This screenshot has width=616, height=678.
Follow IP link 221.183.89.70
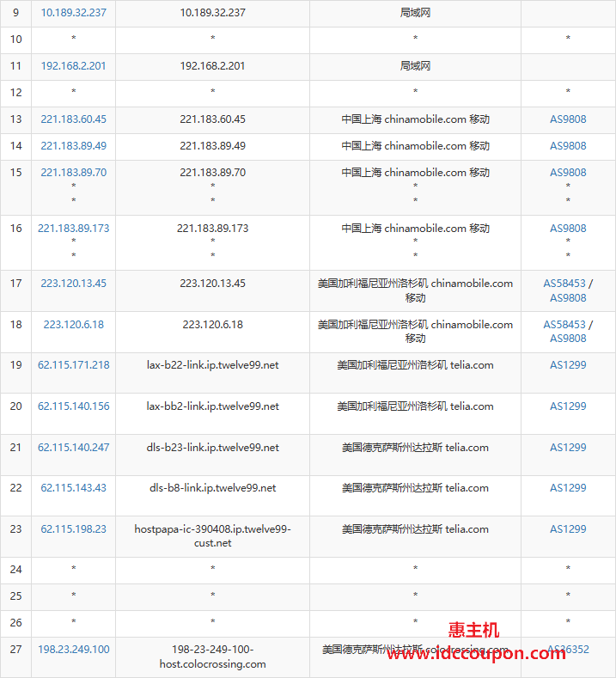tap(74, 172)
